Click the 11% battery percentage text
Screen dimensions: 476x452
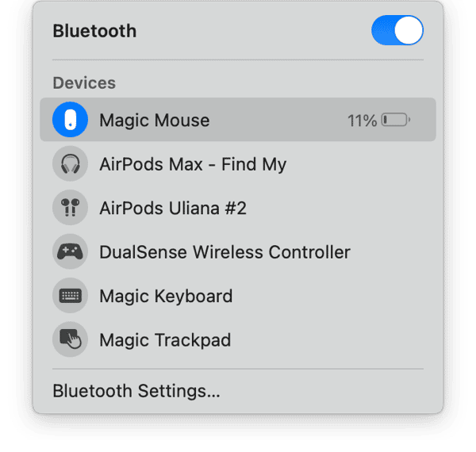pyautogui.click(x=362, y=121)
